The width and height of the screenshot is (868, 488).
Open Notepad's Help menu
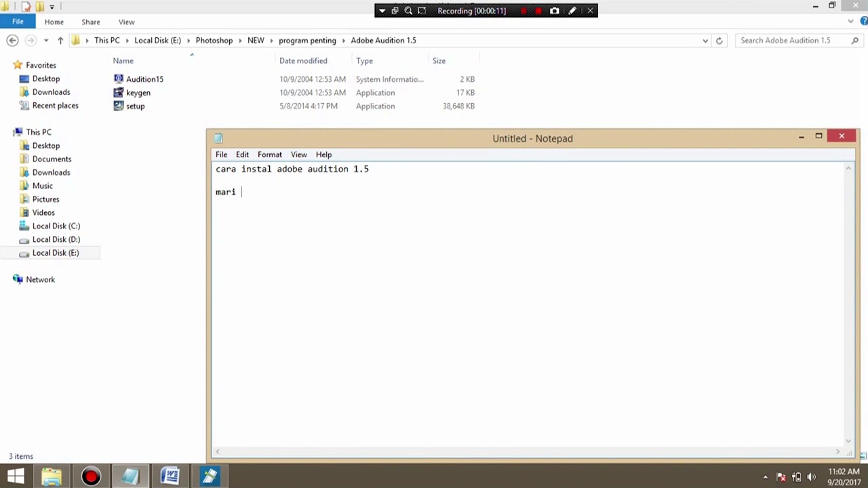(x=323, y=155)
